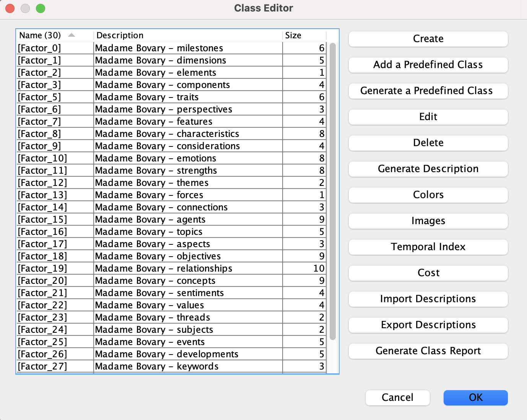Click the Temporal Index button
The width and height of the screenshot is (527, 420).
[x=428, y=247]
